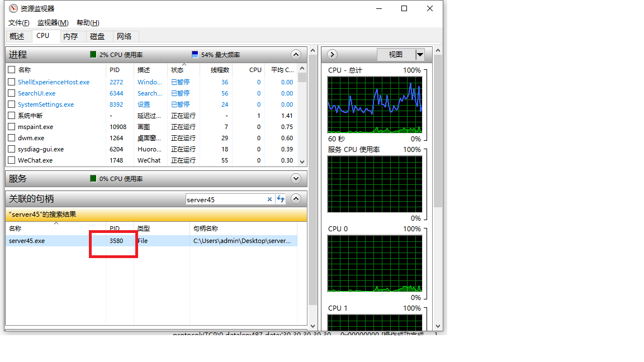Click PID value 3580 in handle results
Screen dimensions: 644x362
pyautogui.click(x=116, y=241)
